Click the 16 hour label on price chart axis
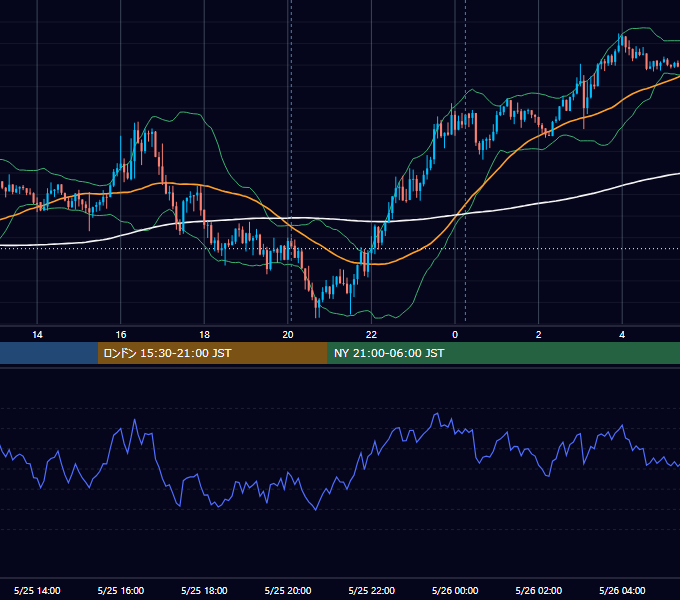 coord(121,335)
